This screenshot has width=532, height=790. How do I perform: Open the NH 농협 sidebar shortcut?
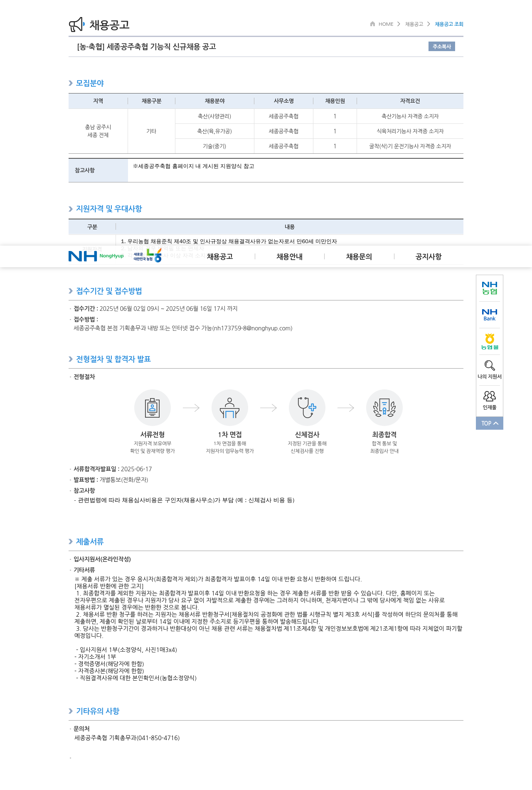pos(490,288)
